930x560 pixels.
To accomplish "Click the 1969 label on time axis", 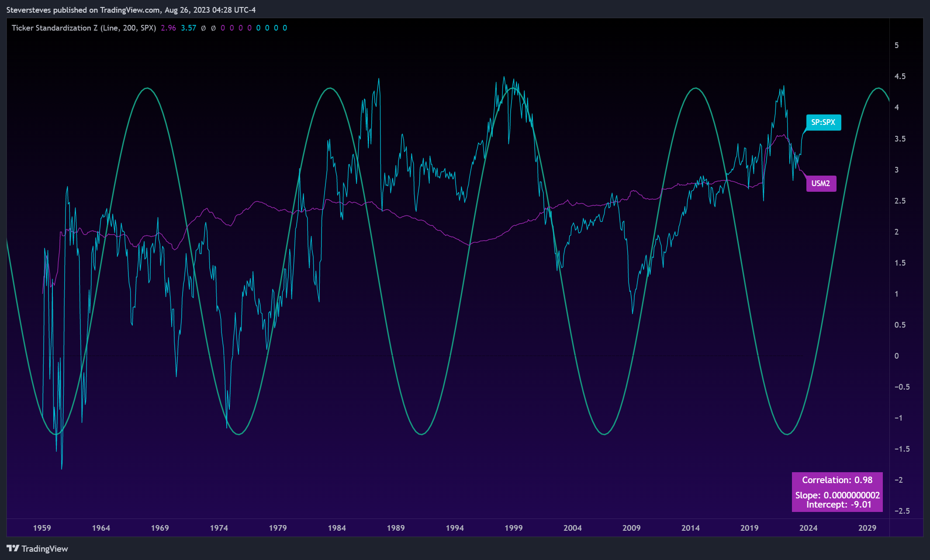I will click(160, 528).
